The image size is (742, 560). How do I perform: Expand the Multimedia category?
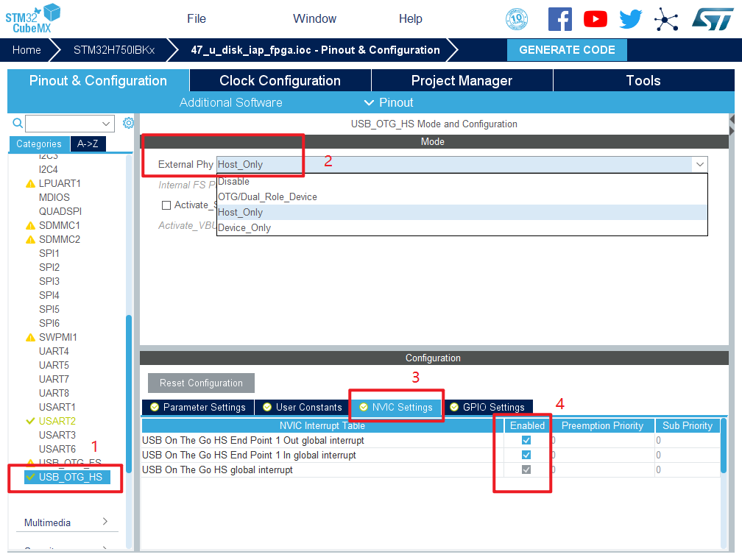tap(66, 522)
